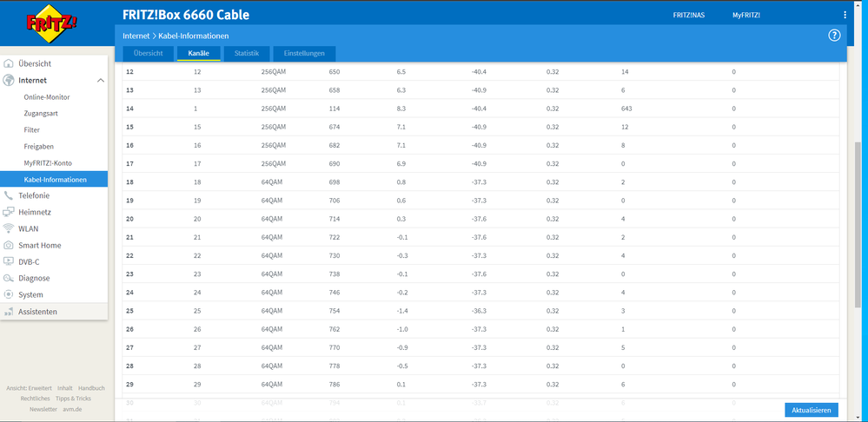Image resolution: width=868 pixels, height=422 pixels.
Task: Click the Telefonie phone icon
Action: pyautogui.click(x=9, y=195)
